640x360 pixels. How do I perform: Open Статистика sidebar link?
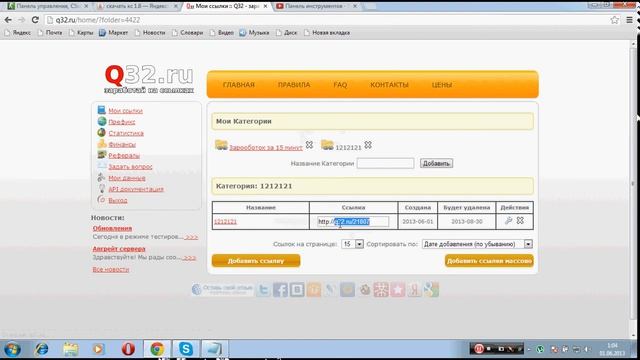click(126, 133)
